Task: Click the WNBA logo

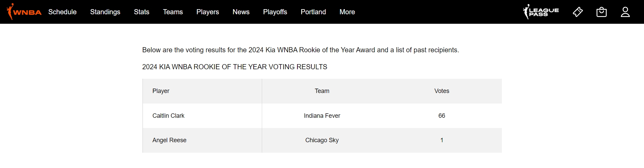Action: tap(24, 12)
